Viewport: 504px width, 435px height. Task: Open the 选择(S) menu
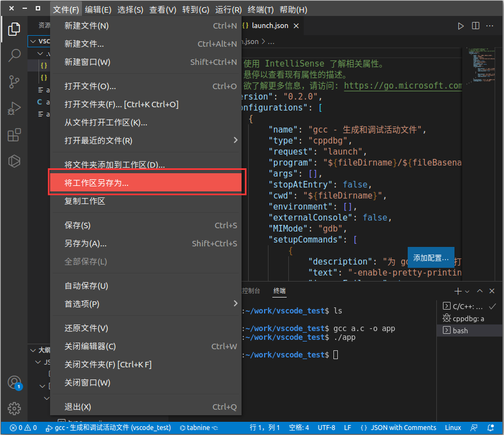(x=130, y=10)
